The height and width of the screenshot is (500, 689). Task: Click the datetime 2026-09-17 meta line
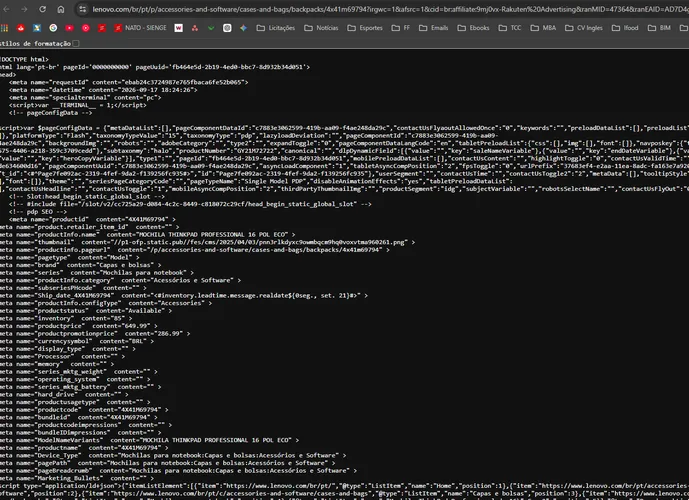coord(103,90)
